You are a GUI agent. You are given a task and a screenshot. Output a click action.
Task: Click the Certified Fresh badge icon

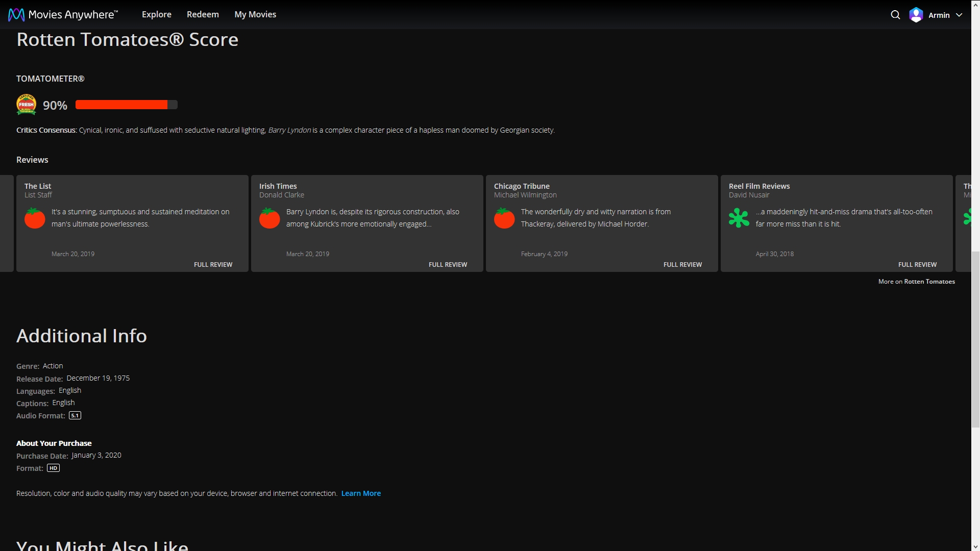(26, 105)
